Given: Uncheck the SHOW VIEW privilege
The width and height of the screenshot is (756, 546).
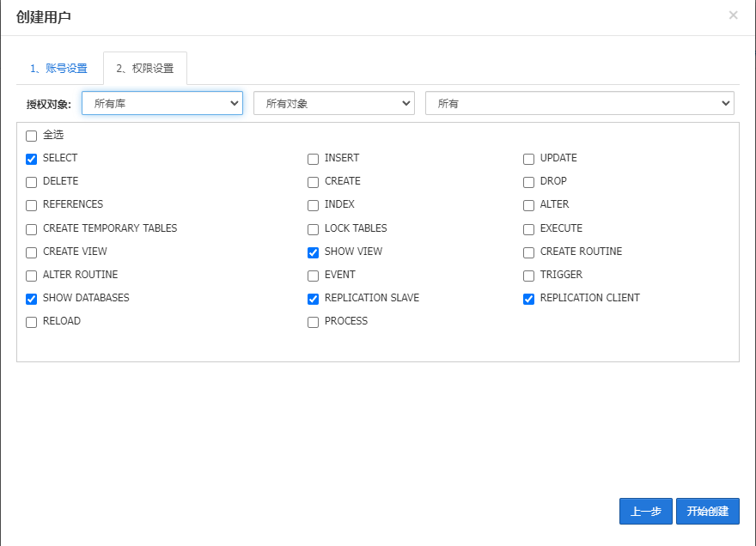Looking at the screenshot, I should (314, 252).
